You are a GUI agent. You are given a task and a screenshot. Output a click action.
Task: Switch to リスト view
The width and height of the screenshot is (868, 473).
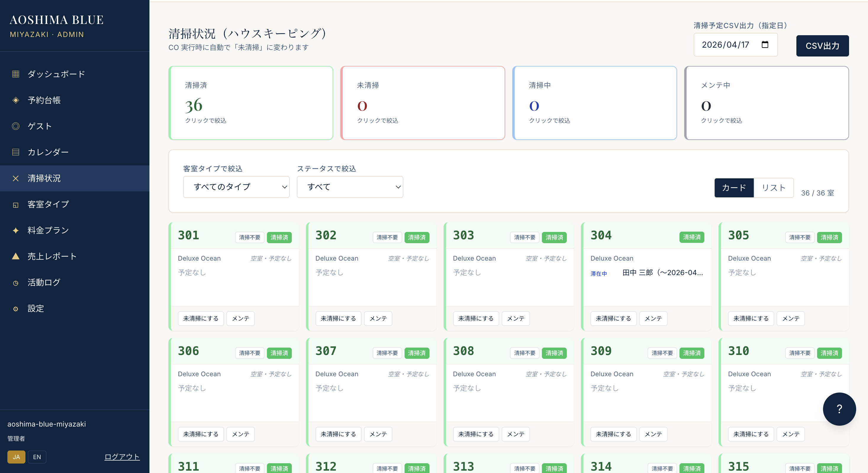pos(773,188)
